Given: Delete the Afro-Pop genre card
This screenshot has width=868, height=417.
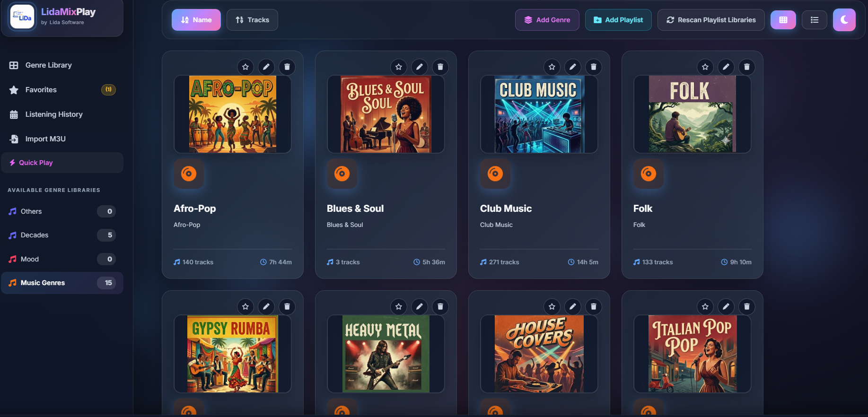Looking at the screenshot, I should pos(287,67).
